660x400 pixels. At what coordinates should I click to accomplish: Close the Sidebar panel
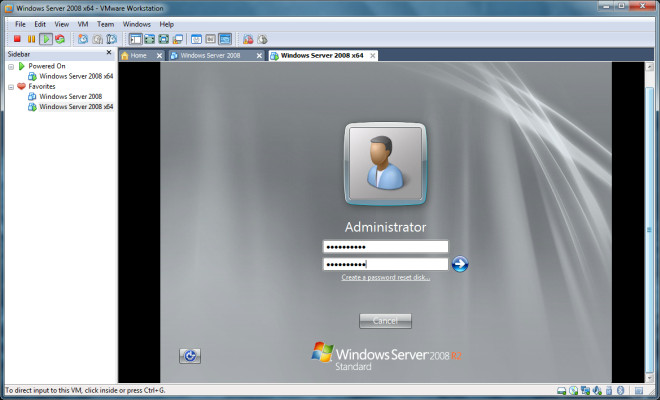109,52
